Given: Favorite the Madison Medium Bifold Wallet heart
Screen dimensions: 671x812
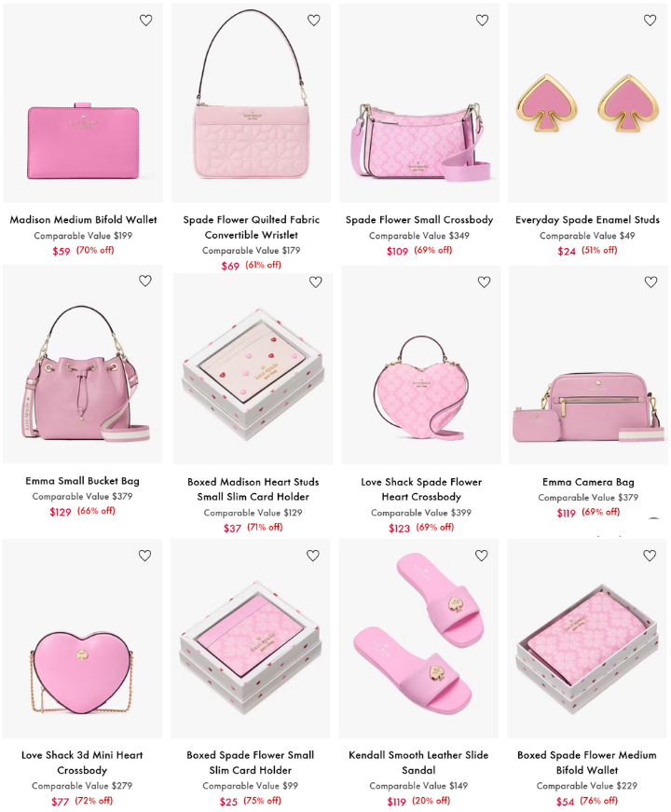Looking at the screenshot, I should coord(146,21).
